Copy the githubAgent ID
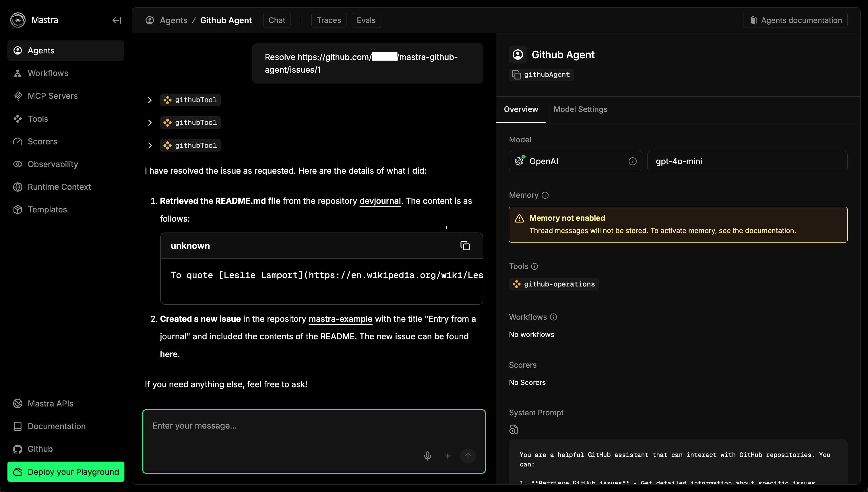 (516, 75)
